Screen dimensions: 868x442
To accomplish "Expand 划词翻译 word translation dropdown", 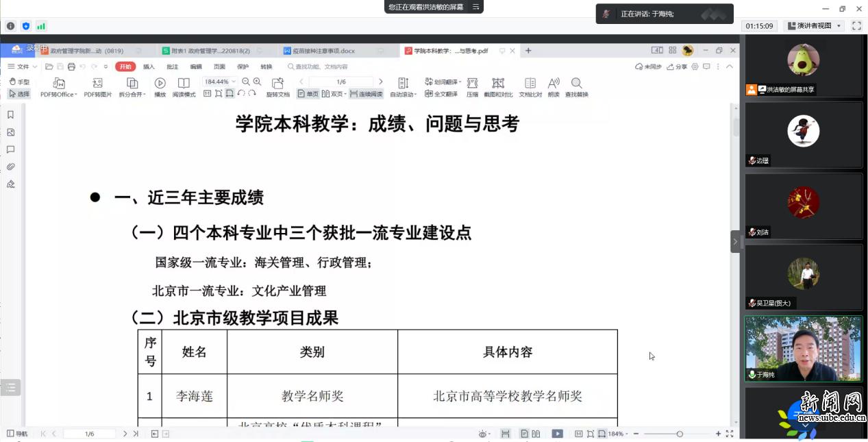I will tap(443, 82).
